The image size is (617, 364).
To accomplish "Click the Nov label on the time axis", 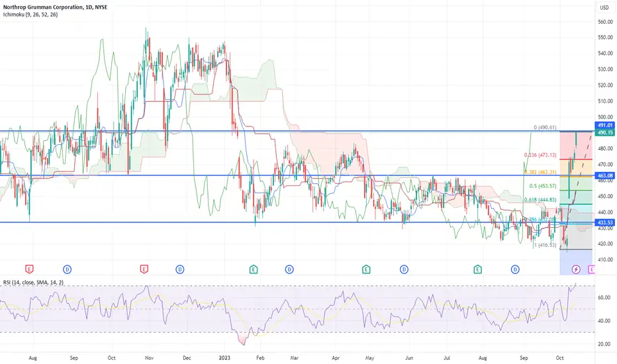I will click(x=149, y=358).
